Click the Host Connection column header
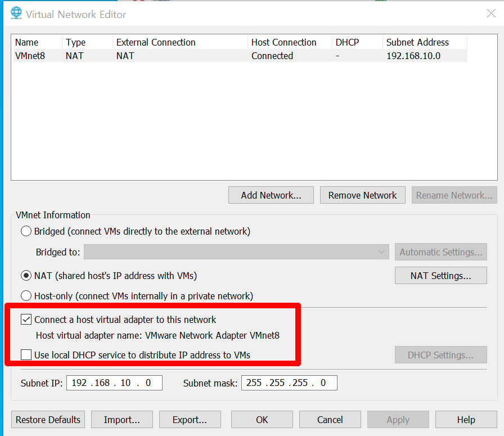Screen dimensions: 504x436 tap(290, 42)
